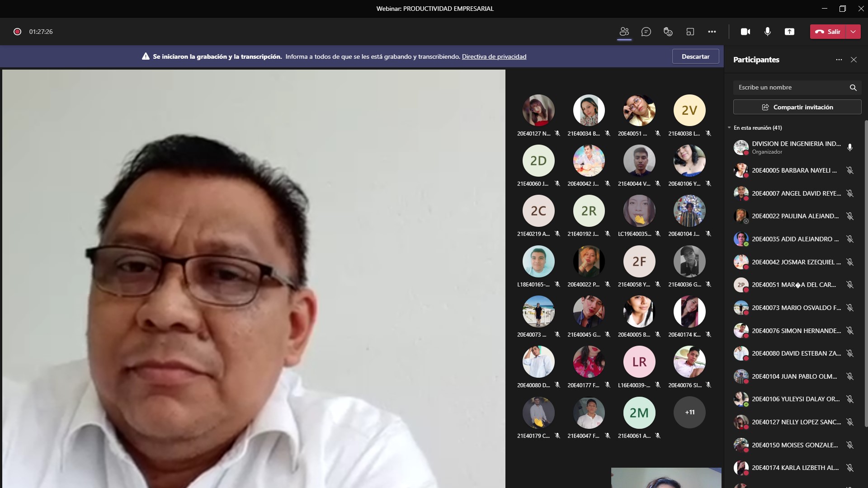Select DIVISION DE INGENIERIA organizer row

[795, 147]
